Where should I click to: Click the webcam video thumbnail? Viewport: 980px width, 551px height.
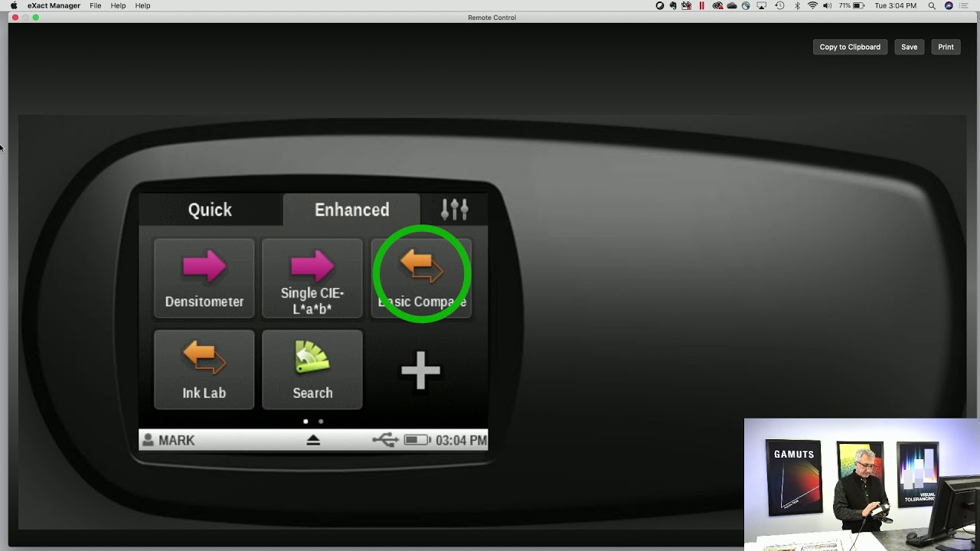(x=862, y=484)
